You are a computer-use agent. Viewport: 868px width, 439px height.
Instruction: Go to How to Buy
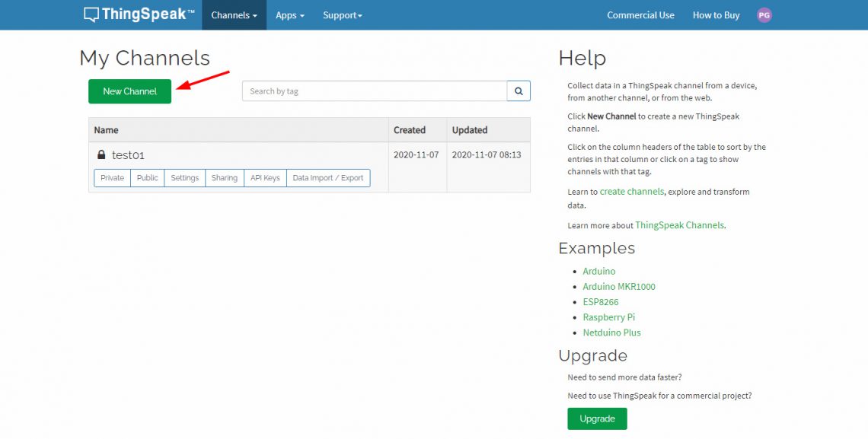[x=716, y=15]
